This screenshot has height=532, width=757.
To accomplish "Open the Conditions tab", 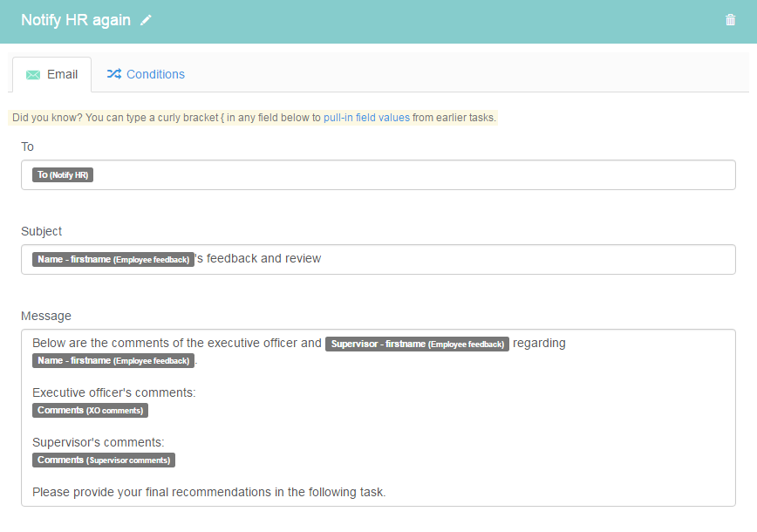I will [146, 74].
